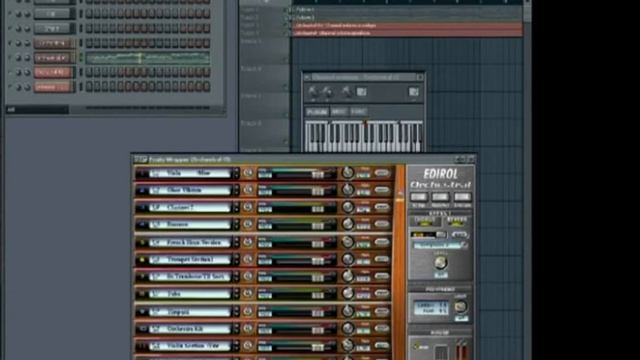Image resolution: width=640 pixels, height=360 pixels.
Task: Click the first button below the EDIROL logo
Action: [x=419, y=197]
